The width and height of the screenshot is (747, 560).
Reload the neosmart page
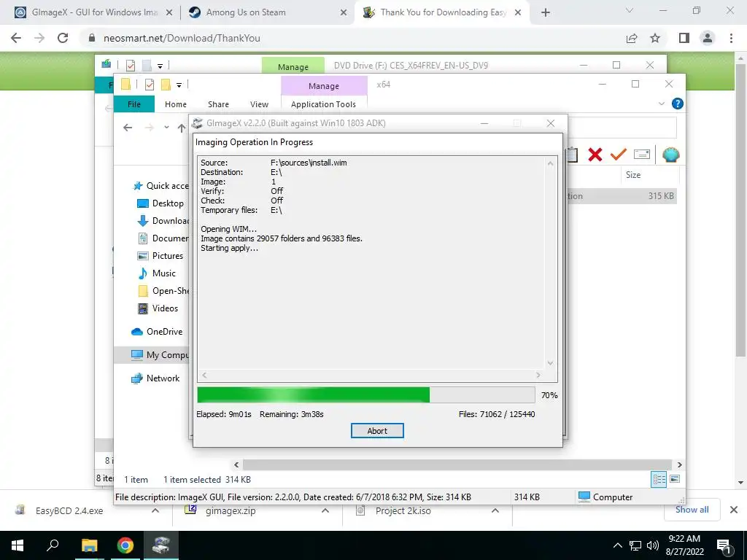(63, 38)
